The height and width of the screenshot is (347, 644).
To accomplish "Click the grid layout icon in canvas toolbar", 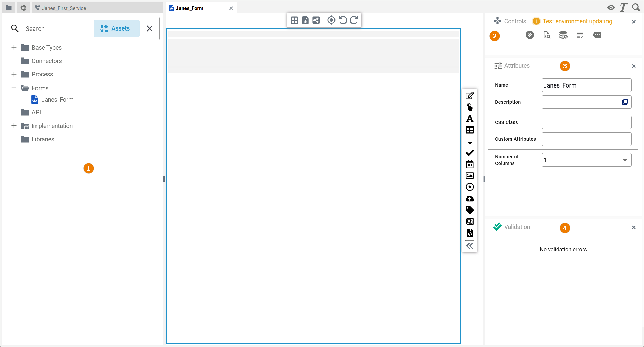I will pyautogui.click(x=294, y=20).
